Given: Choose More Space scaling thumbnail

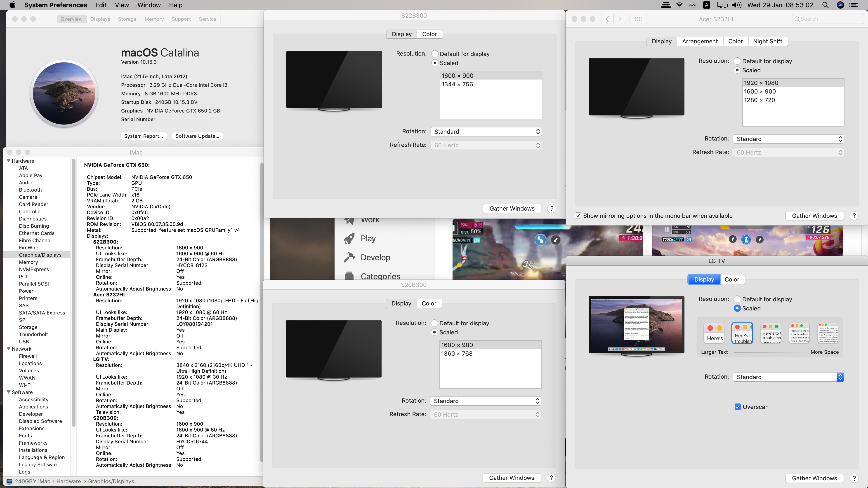Looking at the screenshot, I should coord(828,333).
